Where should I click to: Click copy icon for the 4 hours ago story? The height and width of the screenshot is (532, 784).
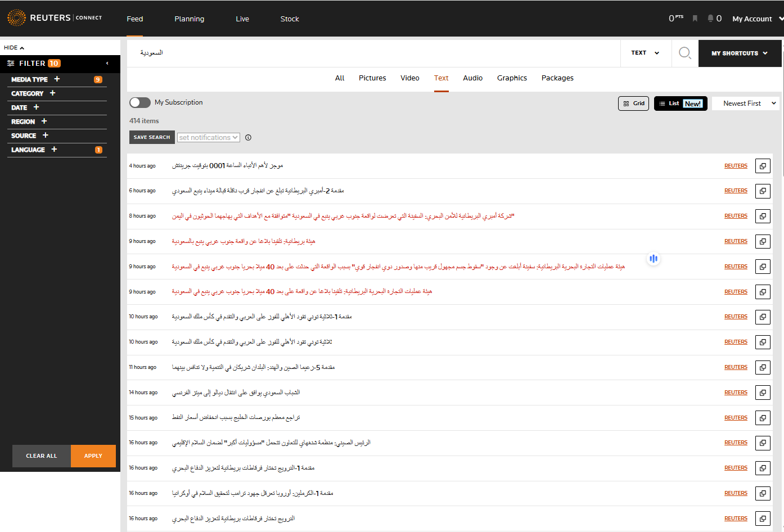point(763,166)
